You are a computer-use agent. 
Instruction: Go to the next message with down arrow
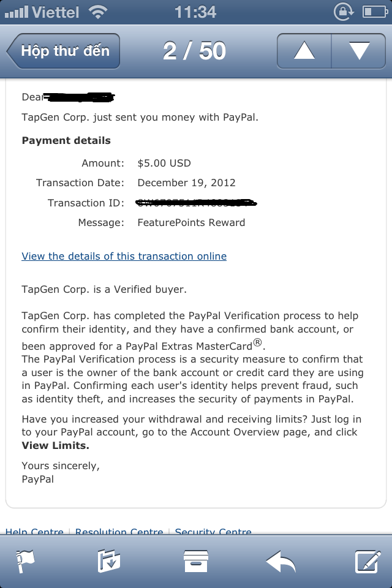[359, 51]
